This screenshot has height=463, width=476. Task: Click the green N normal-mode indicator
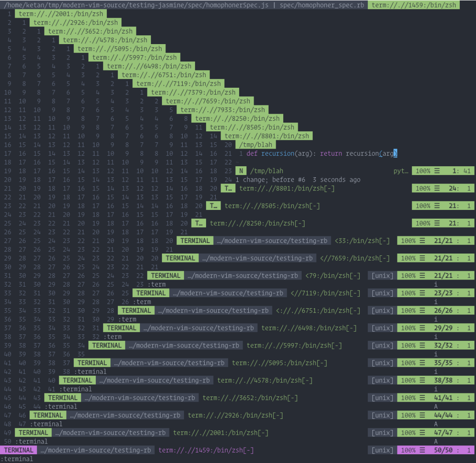coord(240,171)
